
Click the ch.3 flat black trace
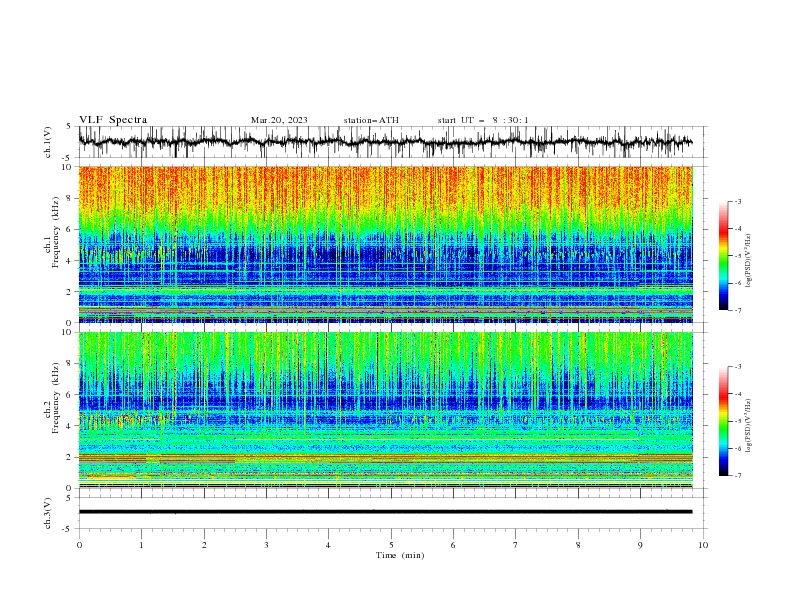(385, 512)
